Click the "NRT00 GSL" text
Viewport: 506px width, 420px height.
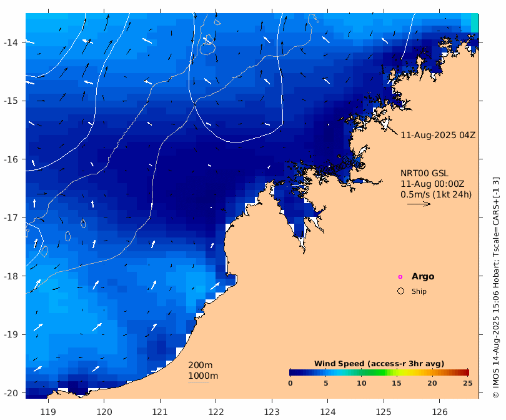tap(424, 173)
